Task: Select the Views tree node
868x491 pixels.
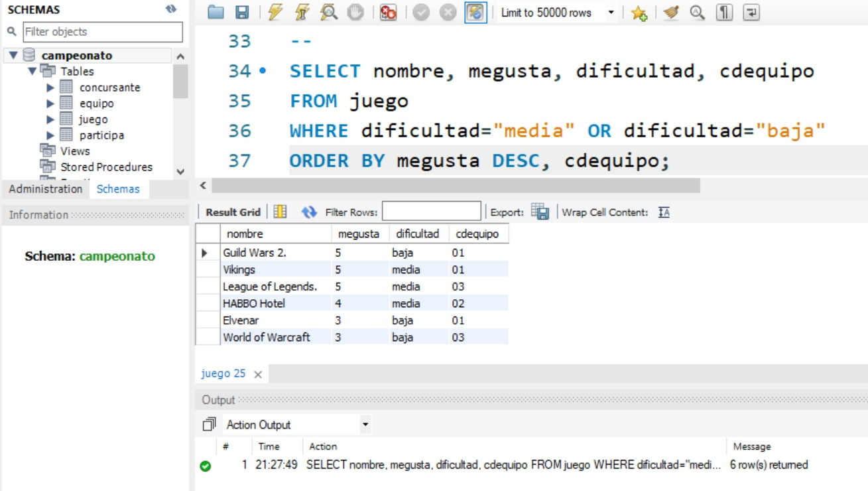Action: 75,151
